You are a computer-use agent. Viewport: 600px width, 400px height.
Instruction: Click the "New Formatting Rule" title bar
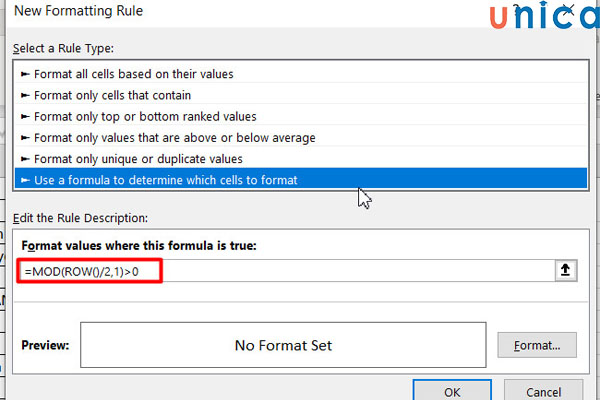point(80,13)
